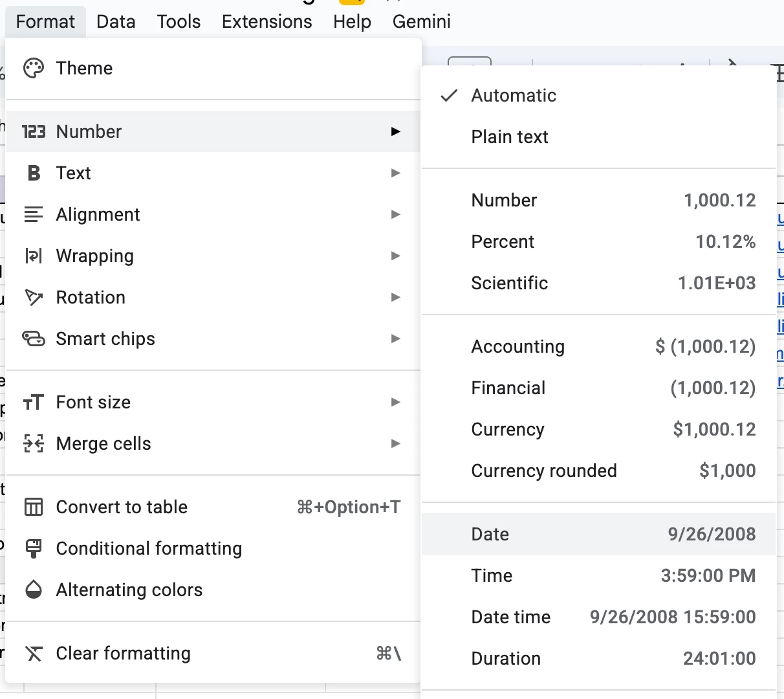Click the Theme palette icon

(34, 68)
